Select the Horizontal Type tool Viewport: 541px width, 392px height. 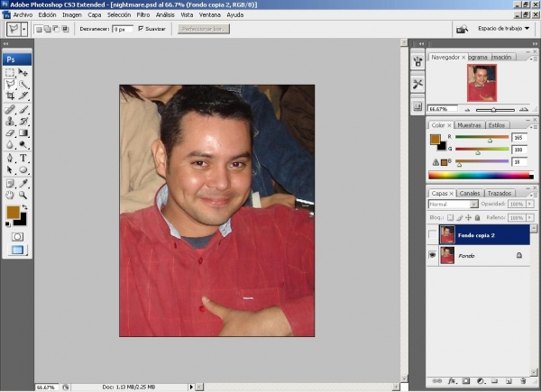point(23,158)
